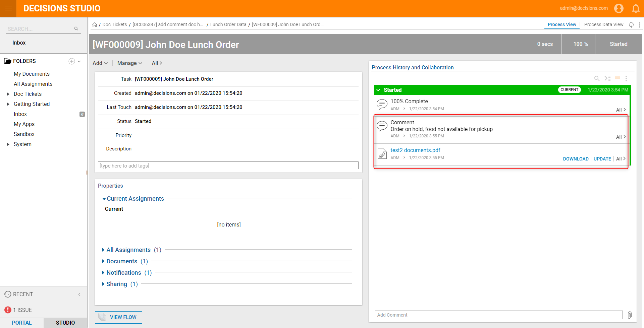Open Lunch Order Data breadcrumb

click(228, 25)
